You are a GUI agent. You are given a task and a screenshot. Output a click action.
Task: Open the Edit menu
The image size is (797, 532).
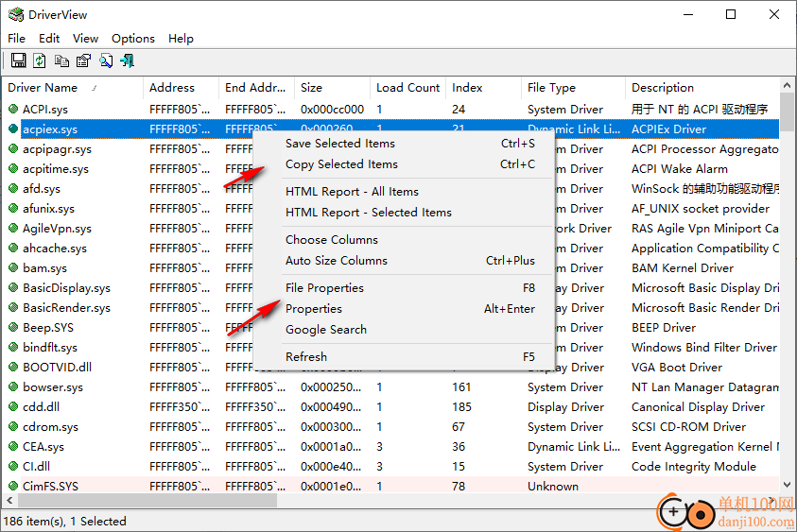pyautogui.click(x=49, y=39)
